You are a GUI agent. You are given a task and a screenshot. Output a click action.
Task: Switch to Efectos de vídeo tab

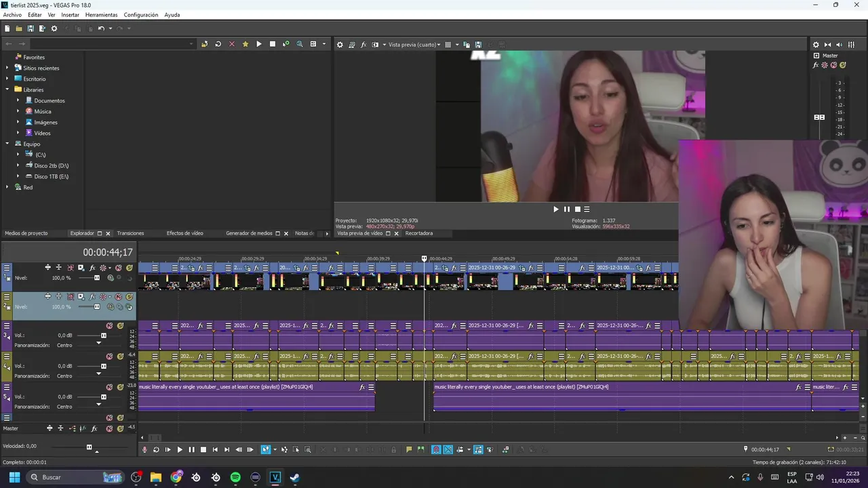tap(185, 233)
